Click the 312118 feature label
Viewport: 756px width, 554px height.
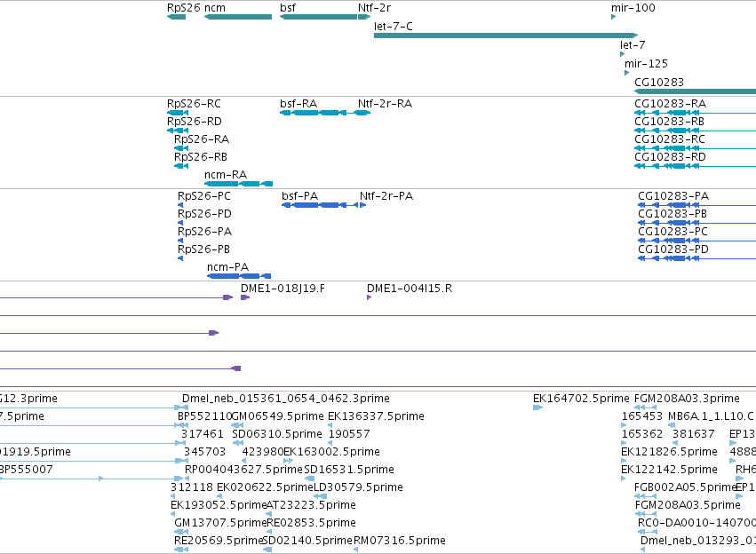click(192, 487)
